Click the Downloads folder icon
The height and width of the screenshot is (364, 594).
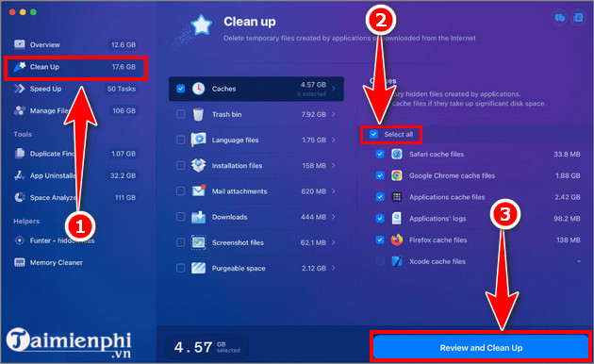click(x=199, y=217)
